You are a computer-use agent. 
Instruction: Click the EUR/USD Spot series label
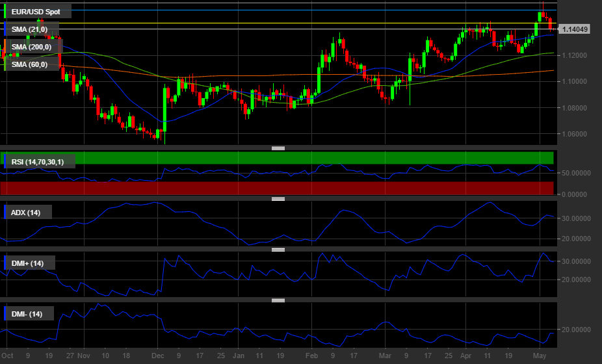coord(37,12)
